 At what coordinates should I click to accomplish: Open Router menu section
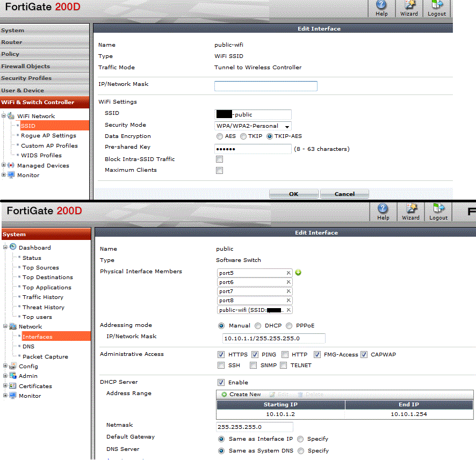(x=45, y=42)
